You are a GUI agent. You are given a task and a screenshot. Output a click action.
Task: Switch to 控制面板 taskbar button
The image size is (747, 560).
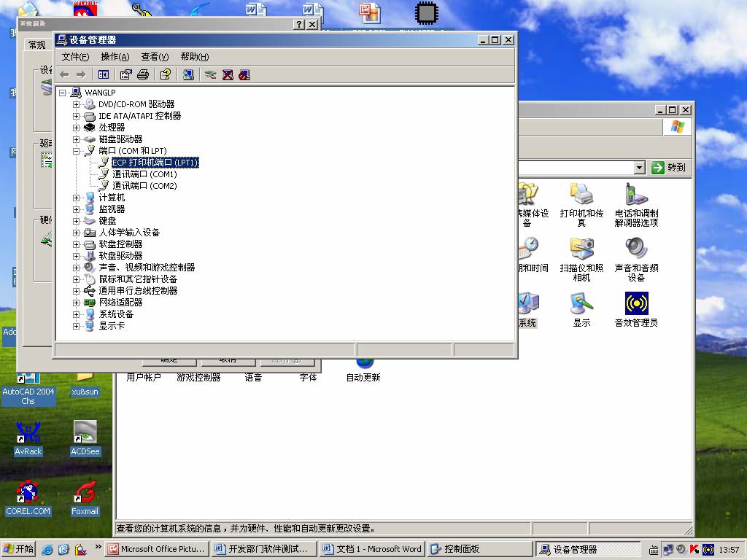(480, 549)
